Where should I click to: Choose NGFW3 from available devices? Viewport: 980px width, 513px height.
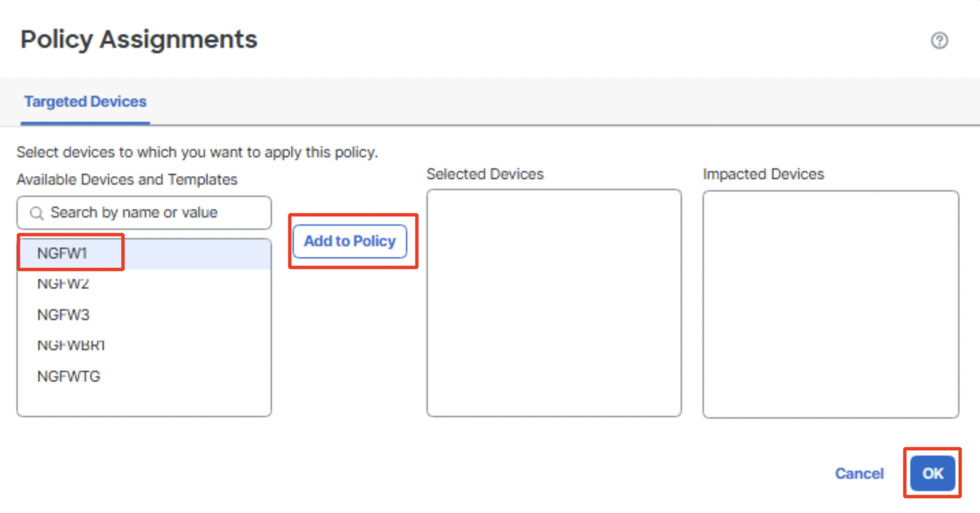click(x=63, y=315)
